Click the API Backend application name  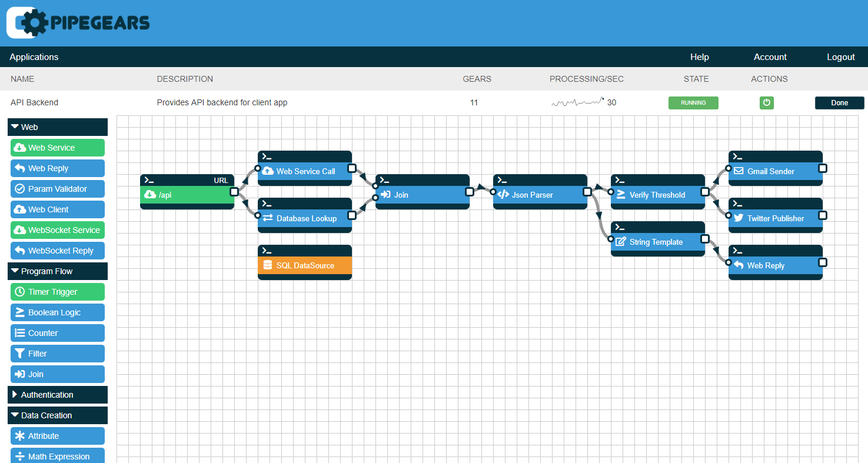coord(34,102)
